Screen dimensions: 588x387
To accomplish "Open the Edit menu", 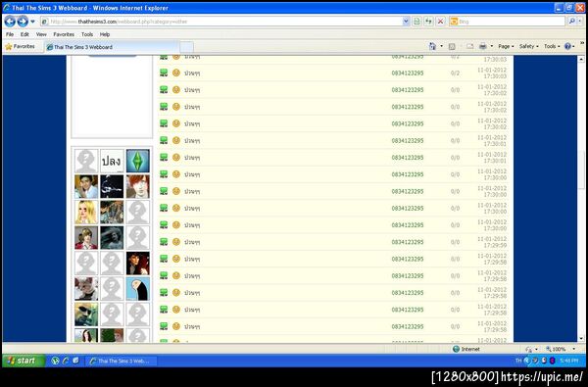I will pyautogui.click(x=24, y=34).
